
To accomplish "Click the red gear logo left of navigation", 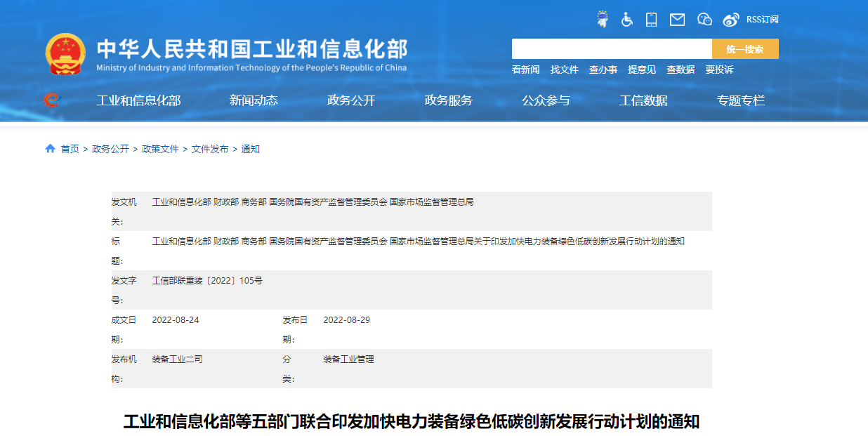I will click(51, 100).
